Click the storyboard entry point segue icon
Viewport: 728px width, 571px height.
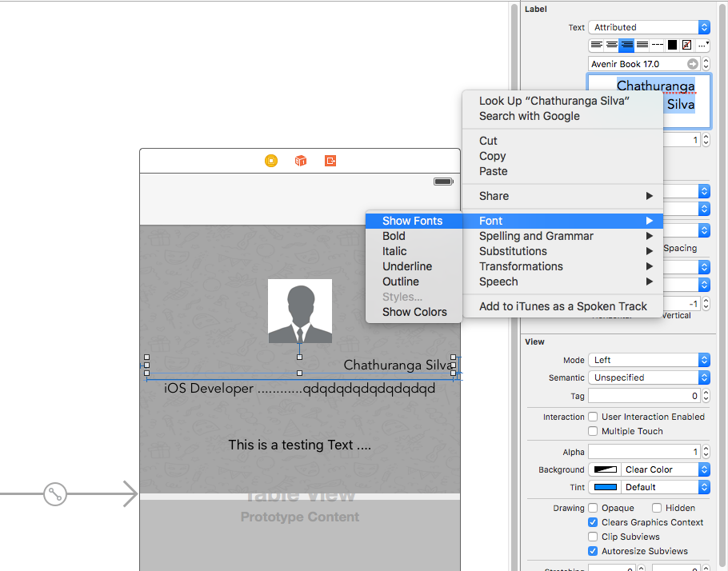click(54, 494)
